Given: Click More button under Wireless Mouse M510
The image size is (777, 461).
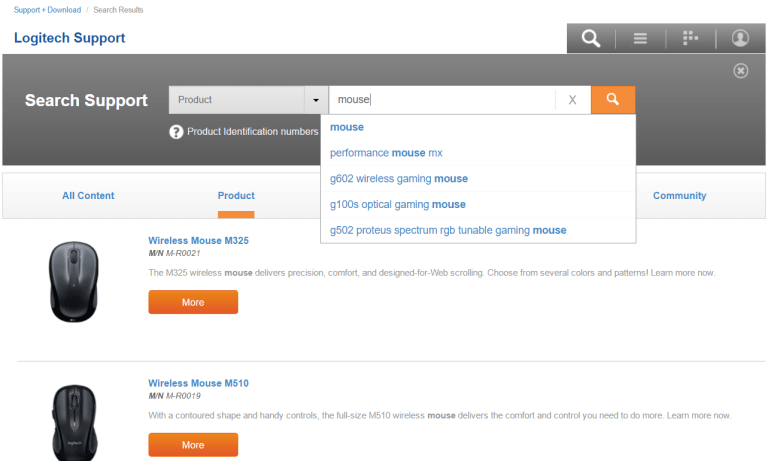Looking at the screenshot, I should (x=193, y=445).
